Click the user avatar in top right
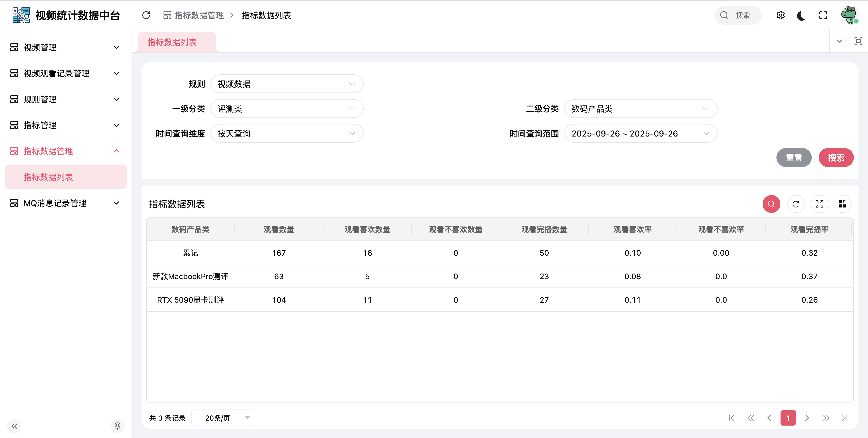 [x=849, y=15]
